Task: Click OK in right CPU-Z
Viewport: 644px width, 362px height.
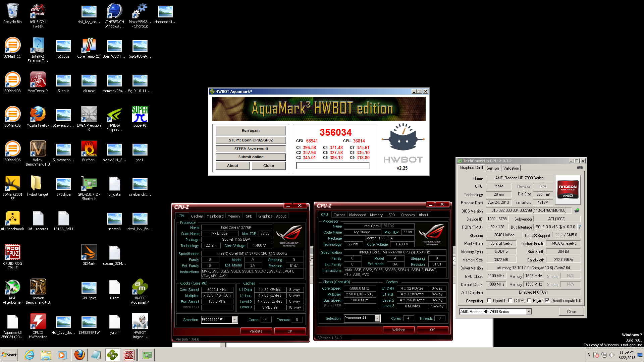Action: (432, 330)
